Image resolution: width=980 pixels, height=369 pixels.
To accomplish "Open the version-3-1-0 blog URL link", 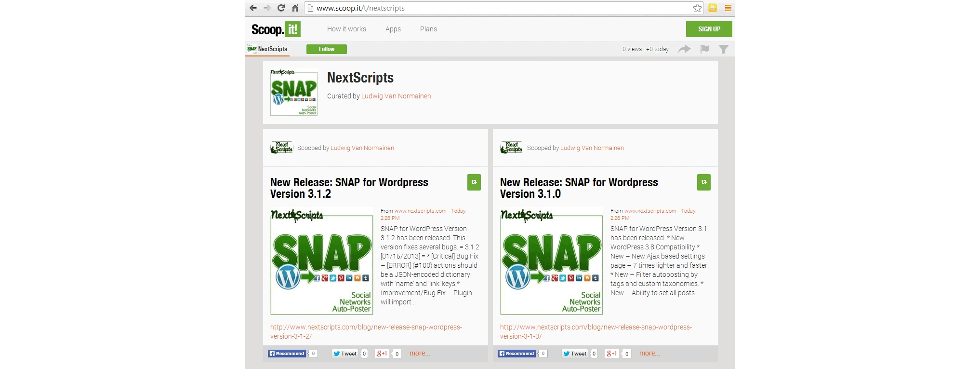I will (x=596, y=332).
